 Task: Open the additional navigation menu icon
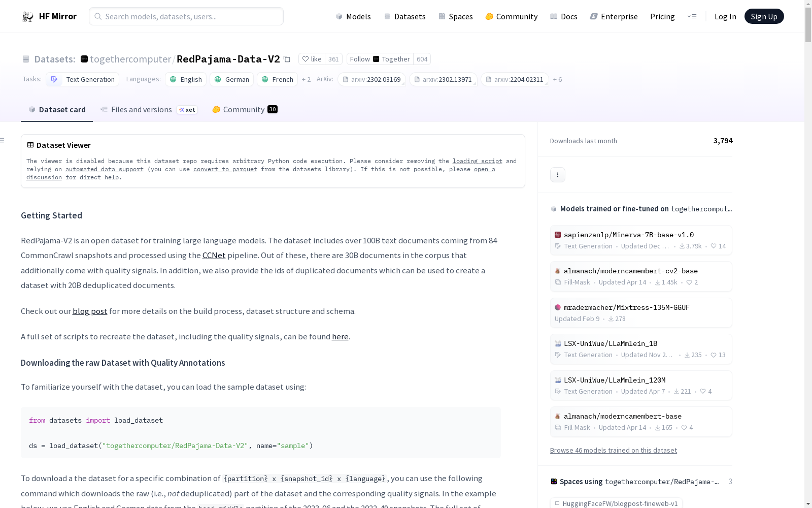tap(692, 16)
